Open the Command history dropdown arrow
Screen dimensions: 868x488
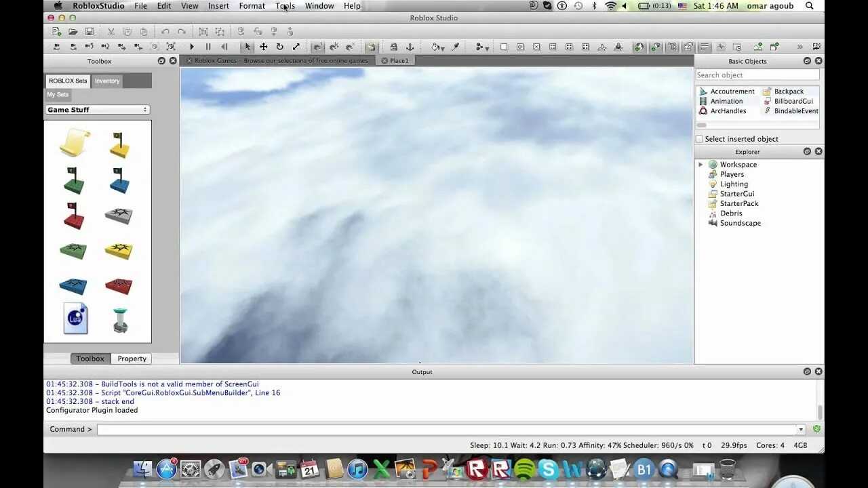click(x=801, y=429)
